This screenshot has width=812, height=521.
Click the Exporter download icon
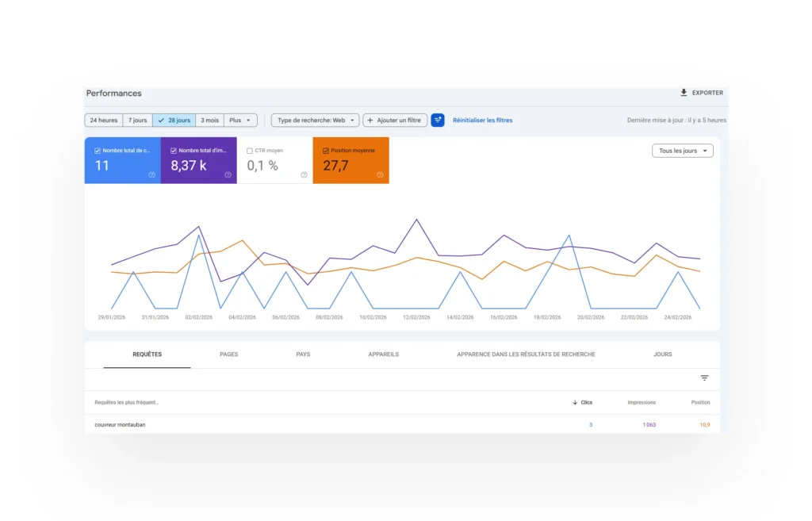[x=683, y=92]
